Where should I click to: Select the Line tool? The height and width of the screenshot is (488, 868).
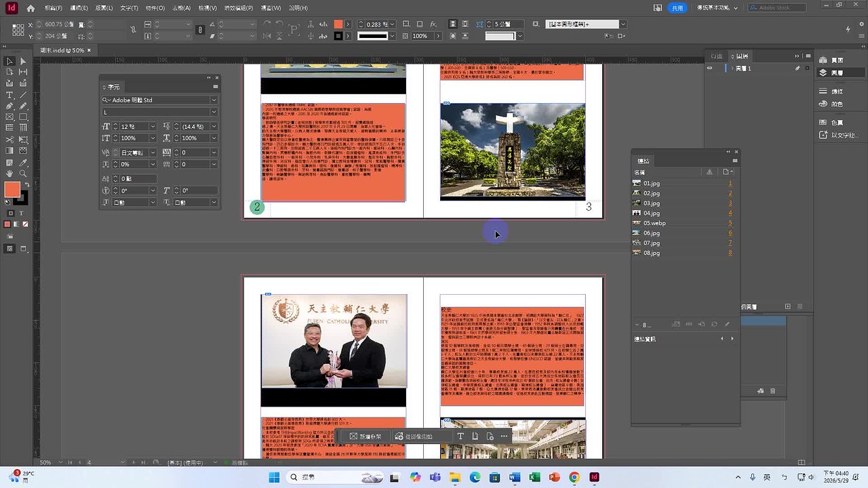[x=22, y=95]
